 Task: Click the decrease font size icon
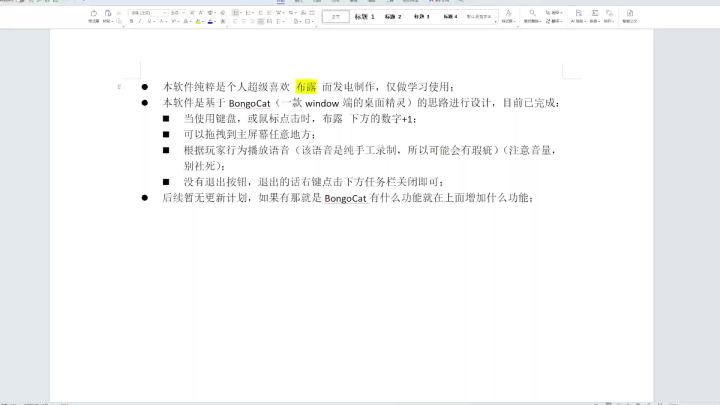point(201,13)
